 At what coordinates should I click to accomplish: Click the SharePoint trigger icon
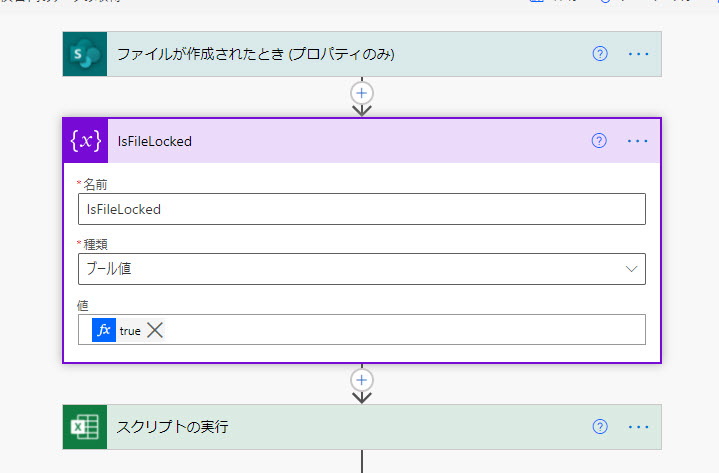click(85, 54)
